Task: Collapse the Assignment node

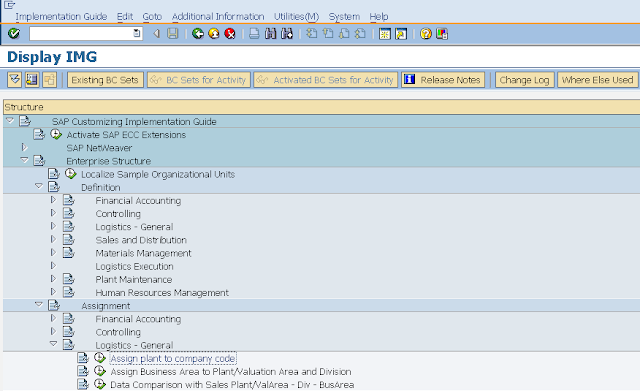Action: 39,304
